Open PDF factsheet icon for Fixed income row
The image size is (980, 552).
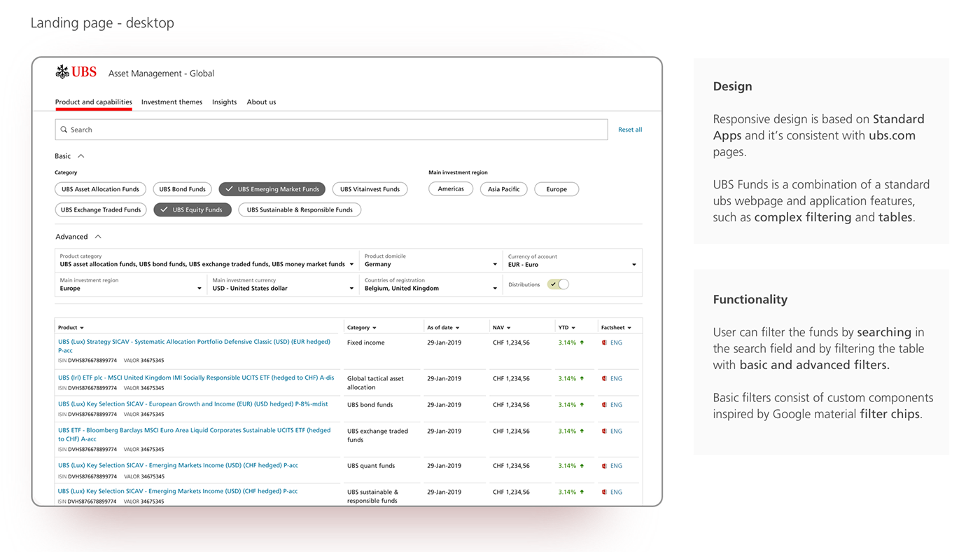point(605,343)
